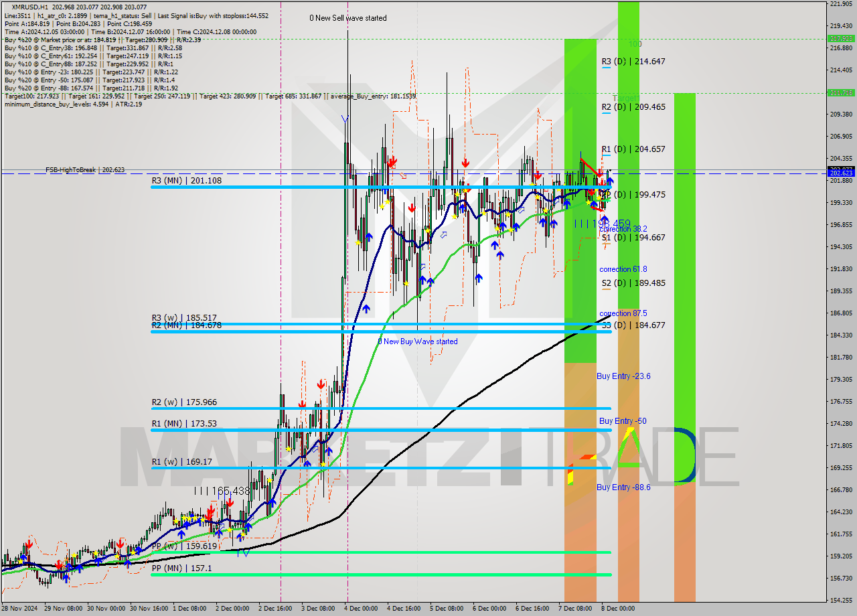The height and width of the screenshot is (616, 857).
Task: Click the green 217.923 price tag on axis
Action: pos(841,38)
